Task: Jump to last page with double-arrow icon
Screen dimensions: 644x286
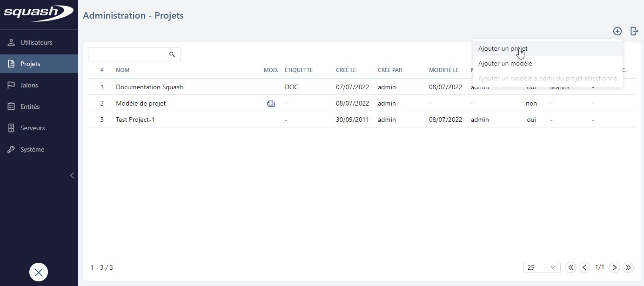Action: (628, 267)
